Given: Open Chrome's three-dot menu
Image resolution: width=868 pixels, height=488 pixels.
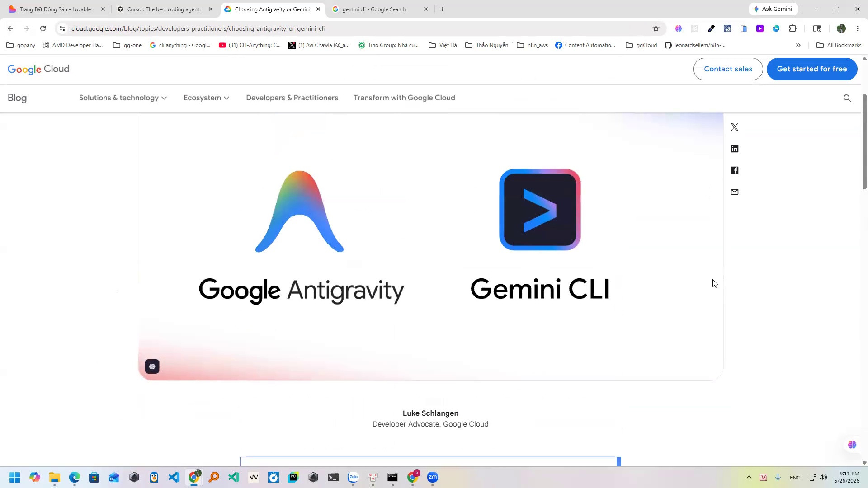Looking at the screenshot, I should point(858,28).
